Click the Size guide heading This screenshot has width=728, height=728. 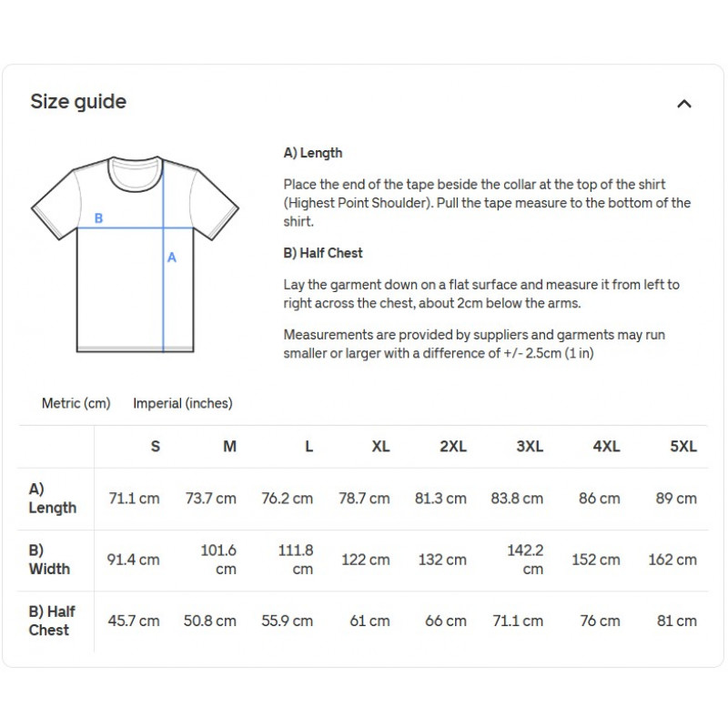pos(78,102)
